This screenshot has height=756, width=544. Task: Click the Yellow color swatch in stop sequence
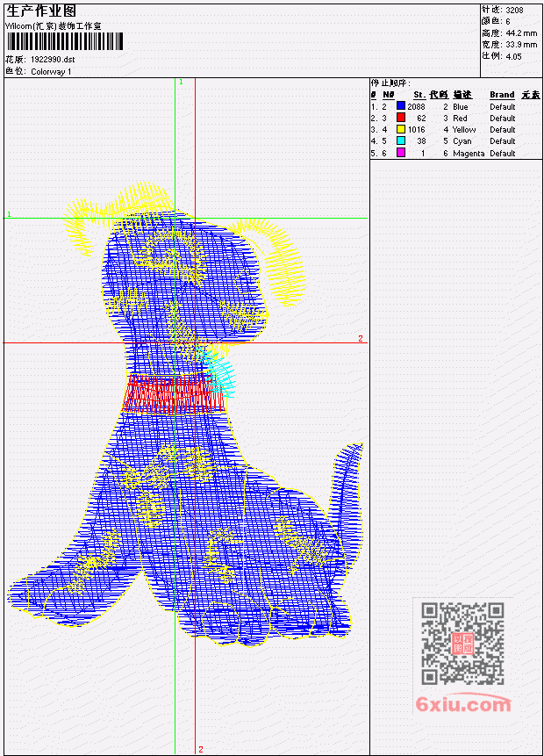tap(400, 129)
